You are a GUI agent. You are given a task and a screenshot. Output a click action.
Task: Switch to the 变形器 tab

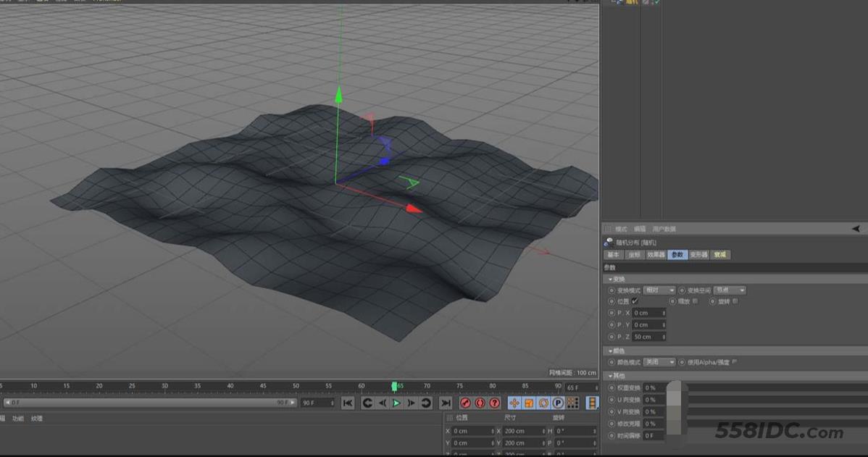pyautogui.click(x=699, y=255)
